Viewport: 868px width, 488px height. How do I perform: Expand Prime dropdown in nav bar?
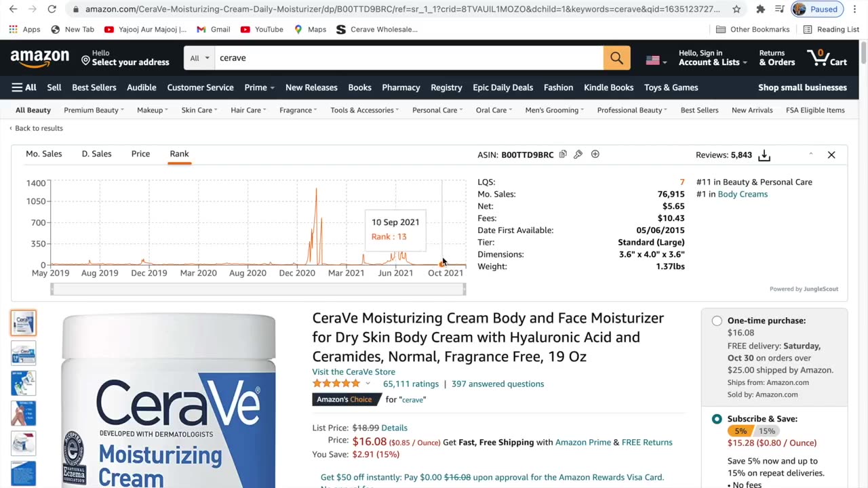(x=259, y=87)
